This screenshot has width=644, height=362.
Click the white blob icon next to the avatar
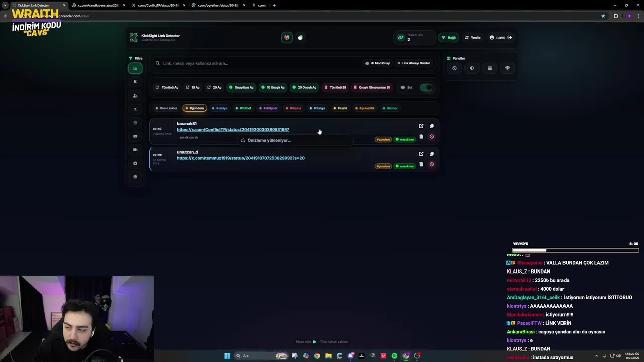(x=300, y=37)
